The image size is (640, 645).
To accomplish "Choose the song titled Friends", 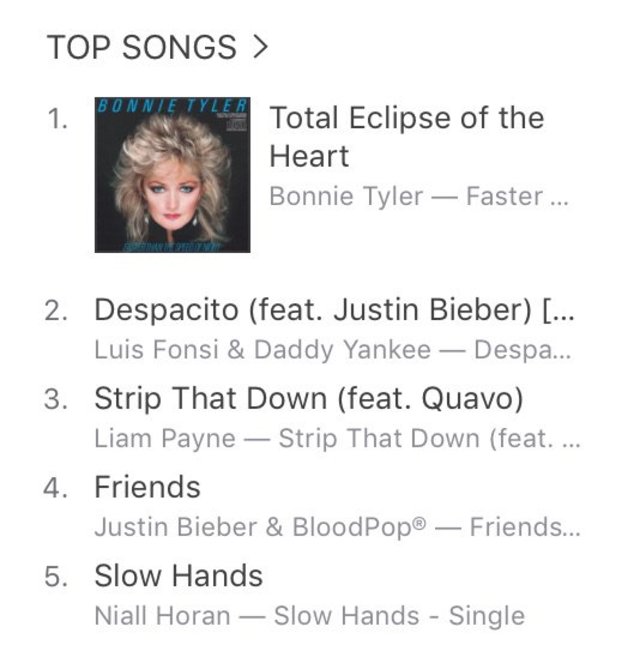I will click(147, 487).
